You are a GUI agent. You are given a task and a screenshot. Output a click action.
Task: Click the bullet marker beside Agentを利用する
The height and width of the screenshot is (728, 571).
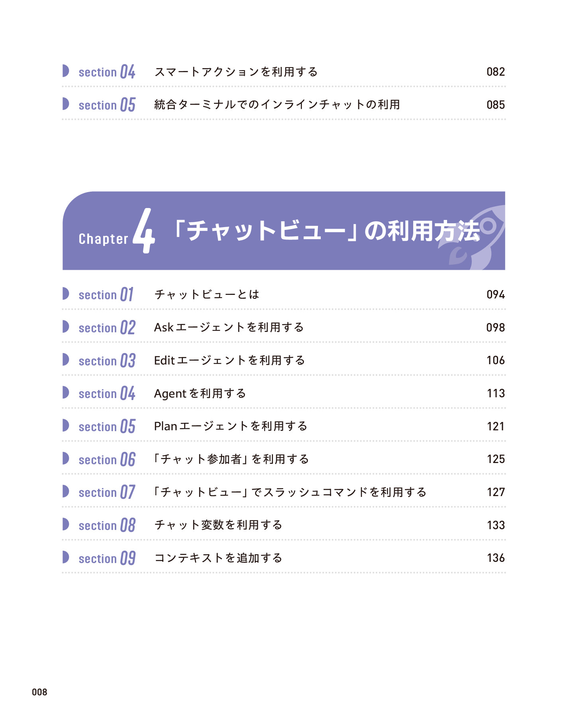click(66, 393)
